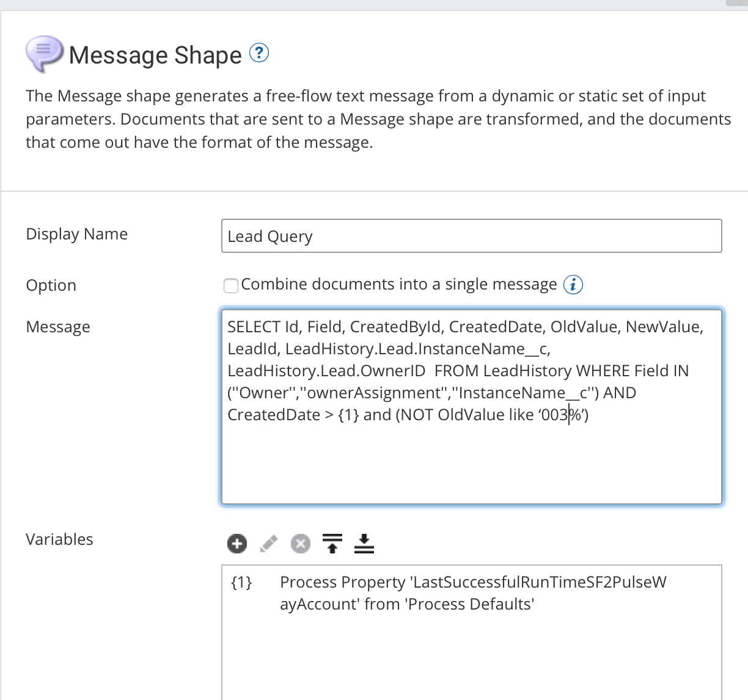
Task: Click empty space in the Variables list
Action: tap(471, 660)
